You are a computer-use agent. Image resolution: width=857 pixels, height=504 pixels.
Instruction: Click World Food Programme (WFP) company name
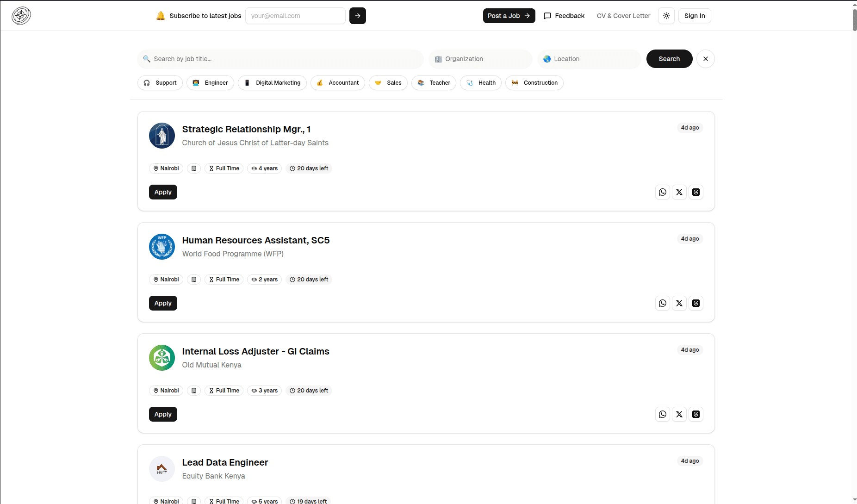tap(233, 254)
